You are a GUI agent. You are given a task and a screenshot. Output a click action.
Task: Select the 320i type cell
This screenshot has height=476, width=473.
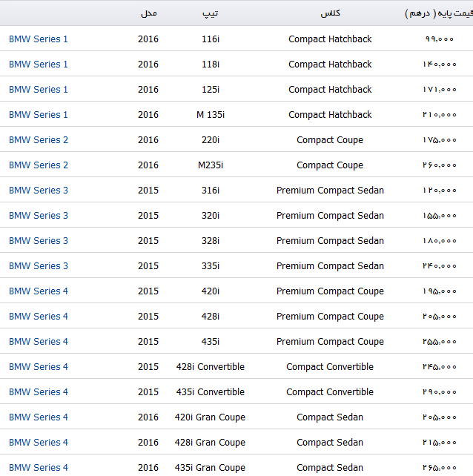[x=211, y=216]
